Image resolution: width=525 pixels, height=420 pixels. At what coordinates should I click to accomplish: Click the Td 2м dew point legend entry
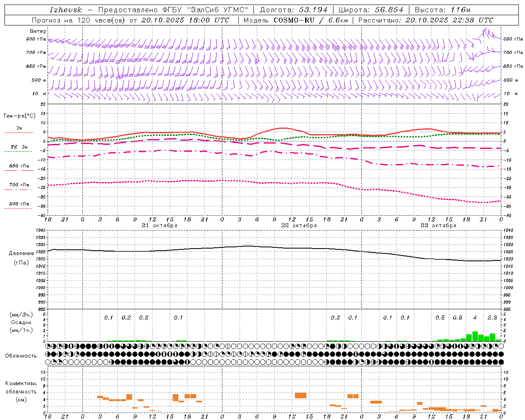pos(19,147)
